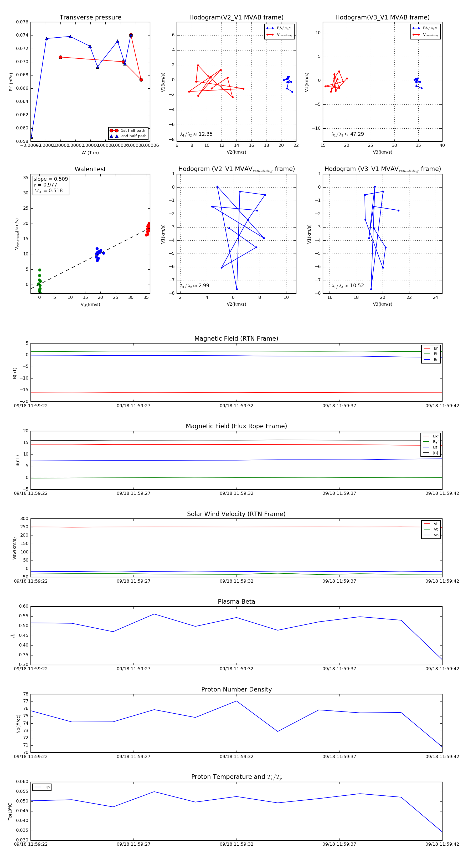Click the black |B| line in the flux rope plot
This screenshot has height=868, width=473.
click(x=236, y=440)
